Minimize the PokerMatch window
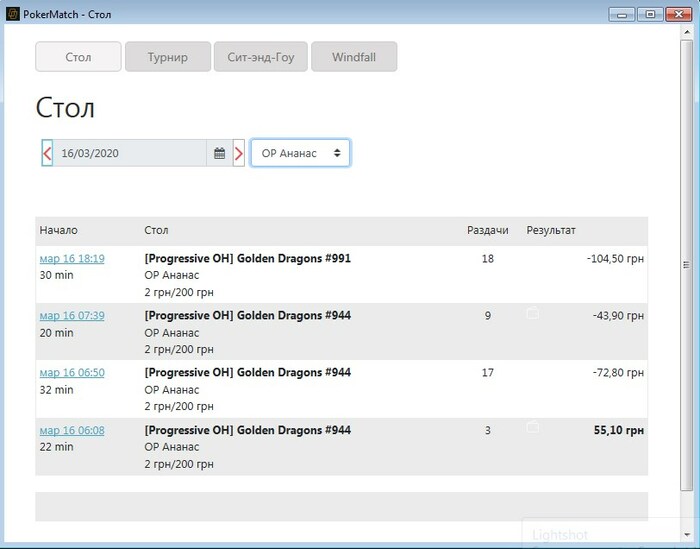This screenshot has width=700, height=549. [622, 14]
